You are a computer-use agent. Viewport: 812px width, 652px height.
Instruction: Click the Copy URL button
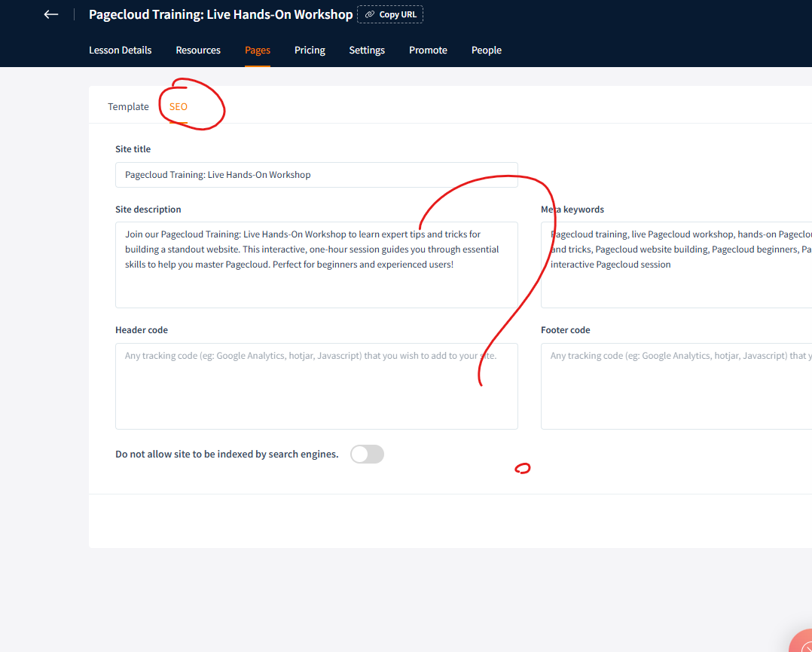click(x=390, y=14)
